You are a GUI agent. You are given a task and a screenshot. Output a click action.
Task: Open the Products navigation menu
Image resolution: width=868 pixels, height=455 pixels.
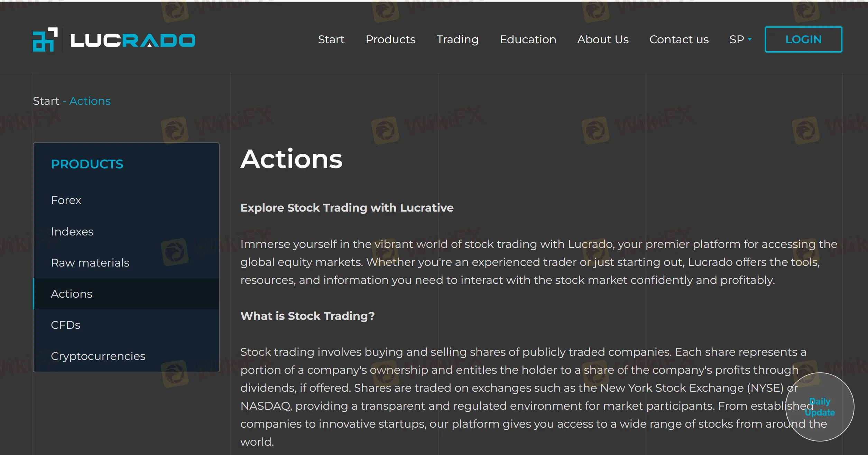(390, 39)
